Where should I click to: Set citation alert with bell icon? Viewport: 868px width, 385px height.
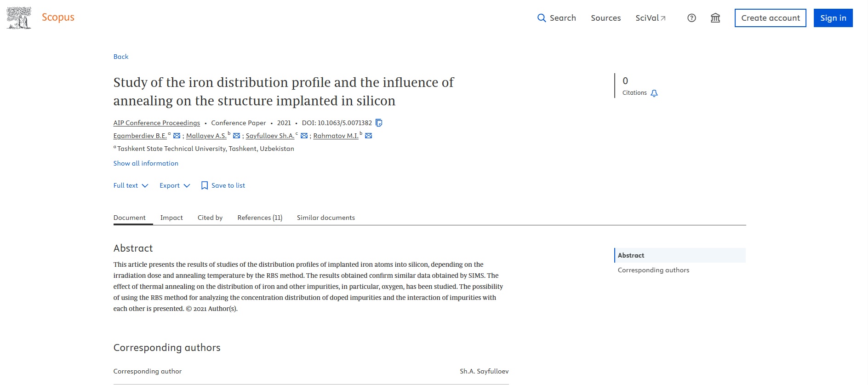point(654,93)
